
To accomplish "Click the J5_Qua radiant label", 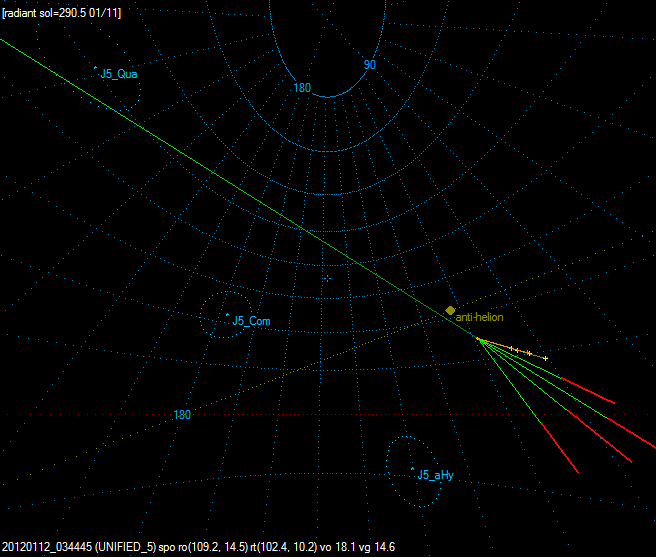I will [119, 74].
